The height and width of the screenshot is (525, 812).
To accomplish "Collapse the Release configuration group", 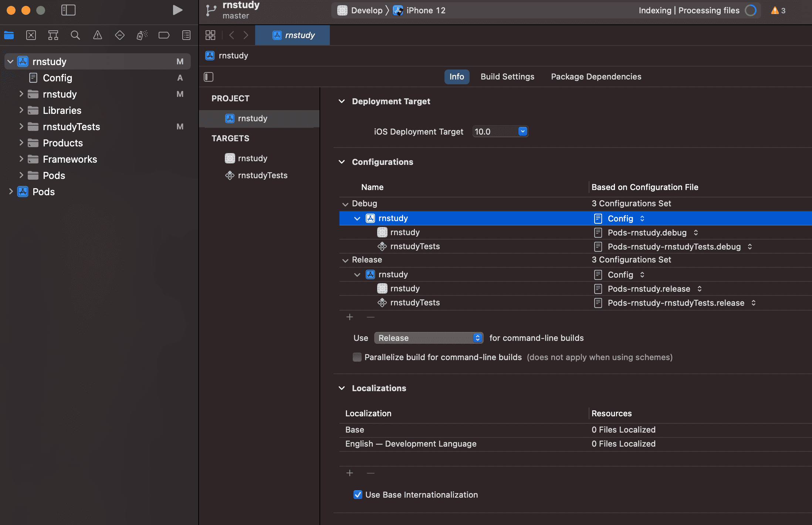I will click(x=345, y=260).
